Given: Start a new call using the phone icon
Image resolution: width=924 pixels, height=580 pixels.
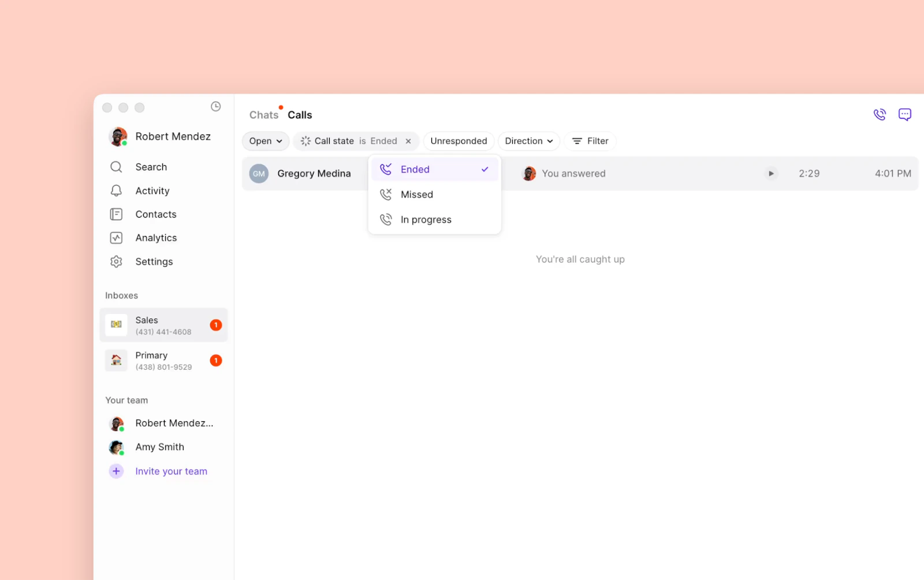Looking at the screenshot, I should 880,114.
